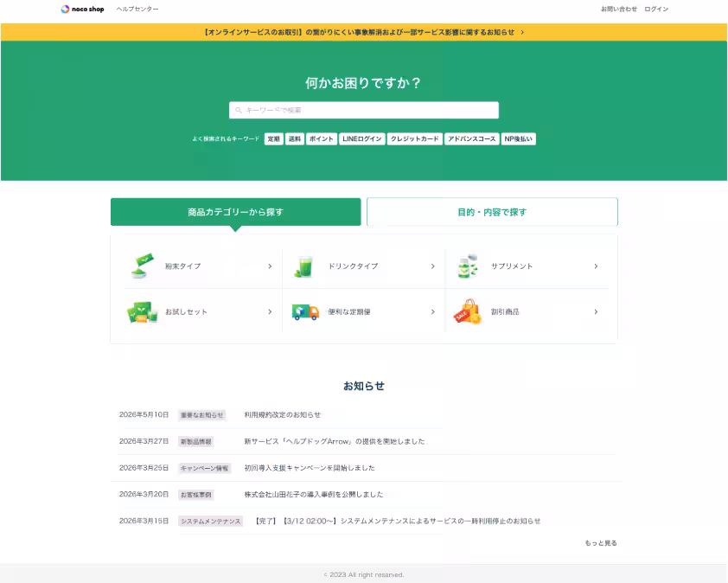Select the LINEログイン keyword tag
Screen dimensions: 728x583
[x=362, y=139]
